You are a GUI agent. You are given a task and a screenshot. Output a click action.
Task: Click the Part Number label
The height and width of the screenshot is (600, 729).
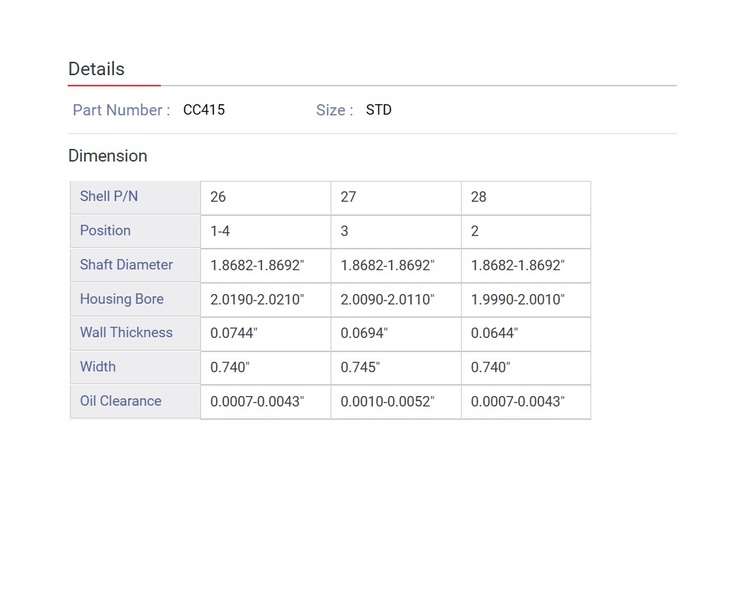[121, 110]
